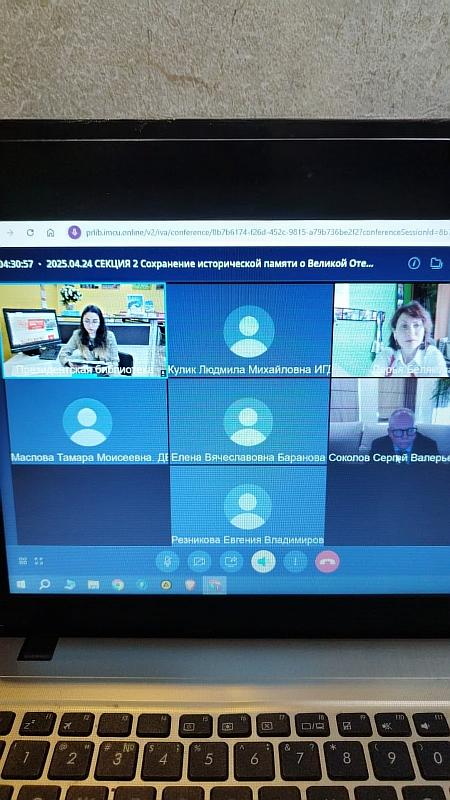Toggle the microphone mute button

(167, 562)
